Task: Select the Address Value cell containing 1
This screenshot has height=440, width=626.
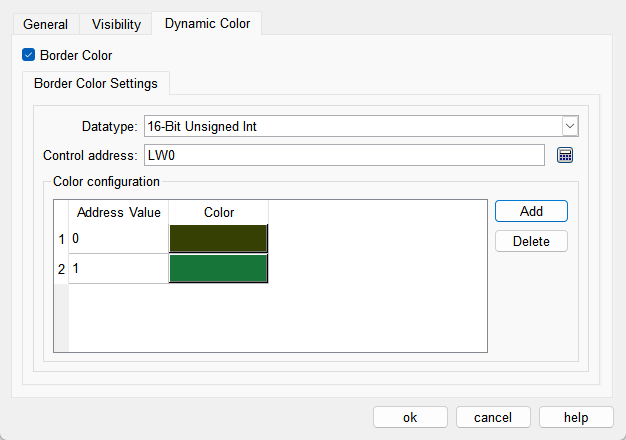Action: [118, 269]
